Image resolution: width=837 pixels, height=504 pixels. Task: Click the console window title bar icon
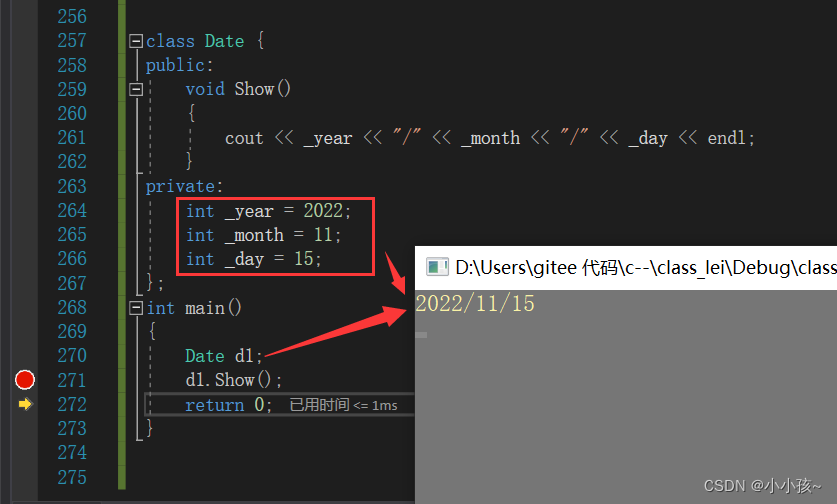[437, 267]
